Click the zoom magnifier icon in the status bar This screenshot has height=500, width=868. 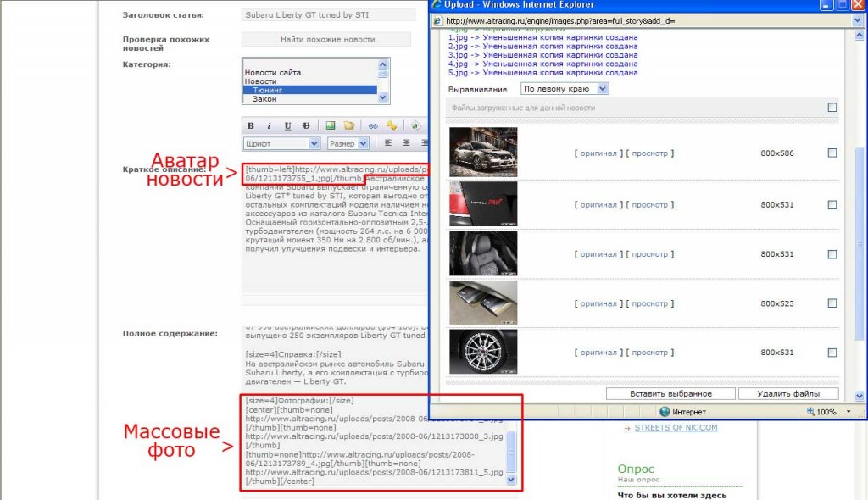coord(811,411)
